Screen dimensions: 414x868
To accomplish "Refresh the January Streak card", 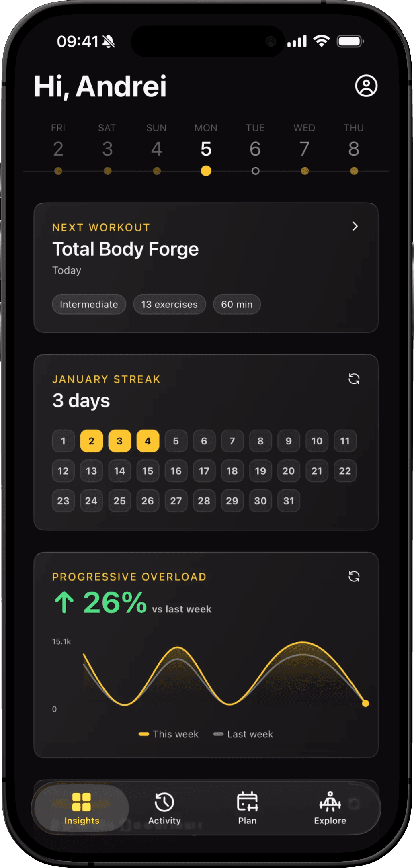I will point(354,379).
